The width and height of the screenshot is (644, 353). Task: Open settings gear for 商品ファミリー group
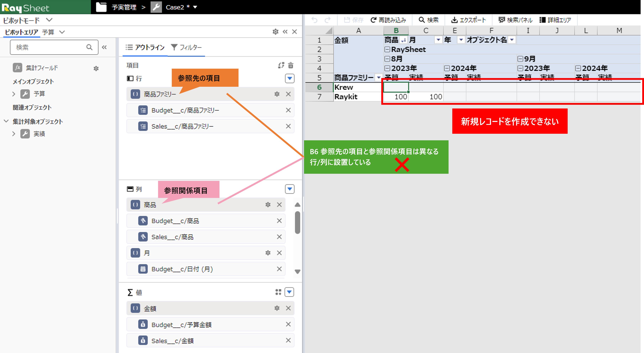pyautogui.click(x=277, y=94)
